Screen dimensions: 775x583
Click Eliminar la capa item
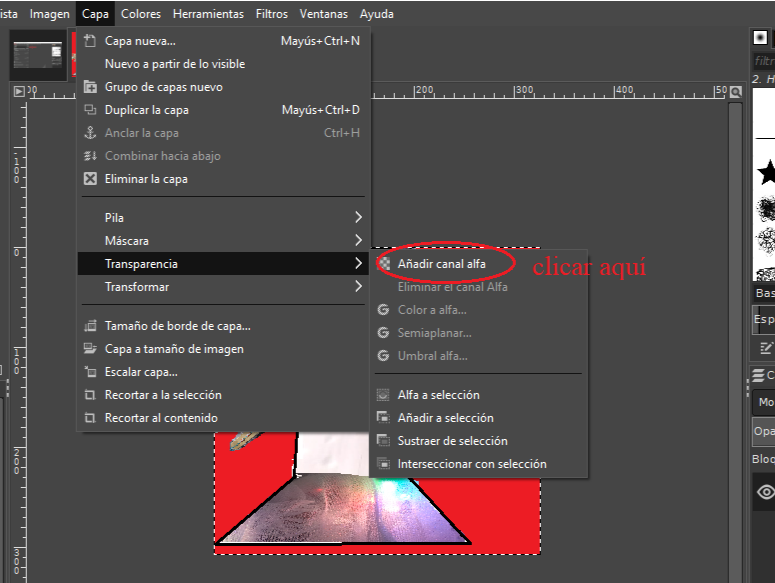146,179
